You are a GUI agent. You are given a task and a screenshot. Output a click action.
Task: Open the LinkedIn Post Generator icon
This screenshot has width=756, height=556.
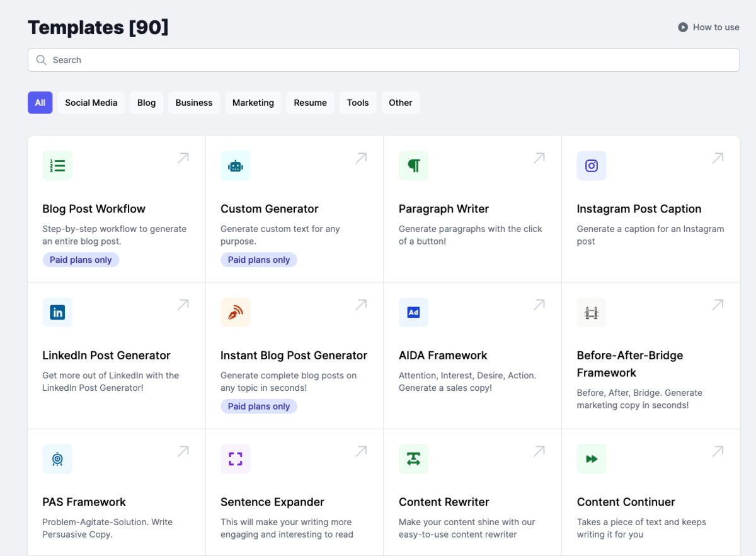pyautogui.click(x=57, y=312)
